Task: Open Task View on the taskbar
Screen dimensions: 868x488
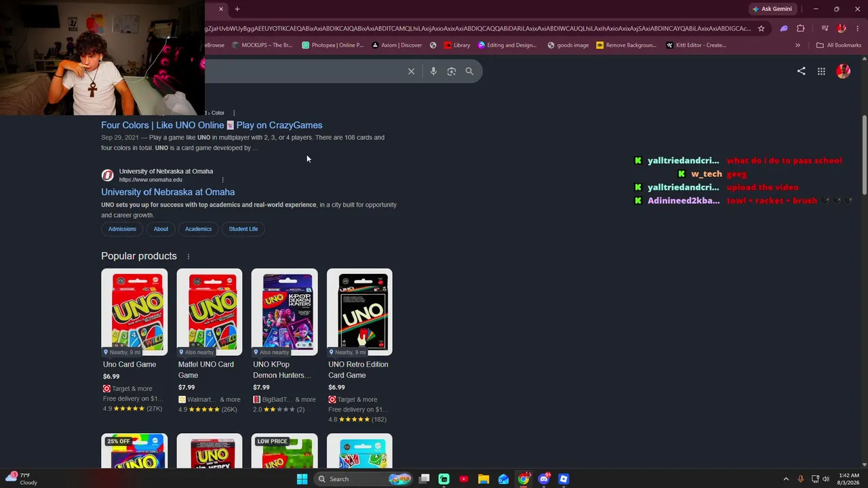Action: 425,479
